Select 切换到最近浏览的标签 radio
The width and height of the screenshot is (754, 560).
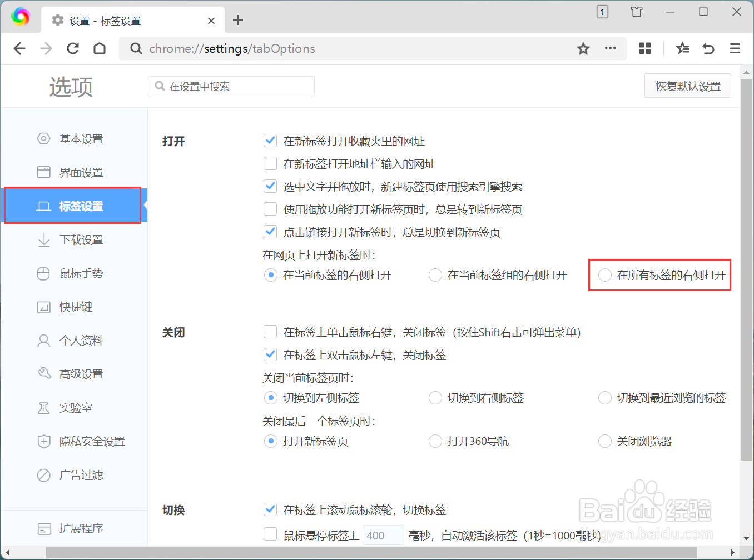[x=605, y=398]
